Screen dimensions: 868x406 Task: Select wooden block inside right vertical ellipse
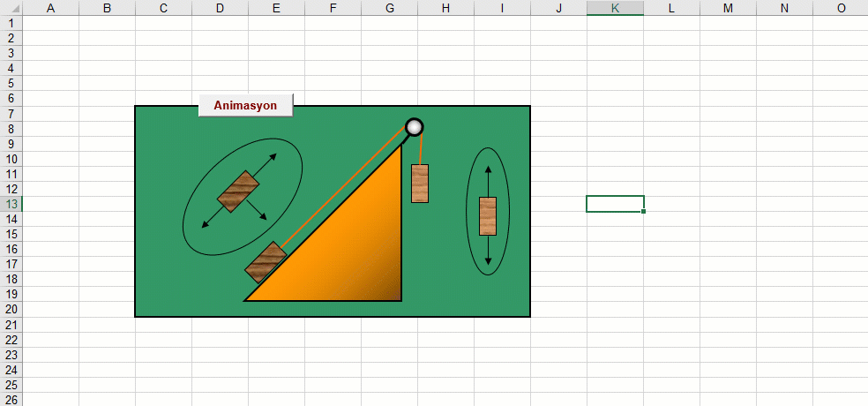coord(488,216)
